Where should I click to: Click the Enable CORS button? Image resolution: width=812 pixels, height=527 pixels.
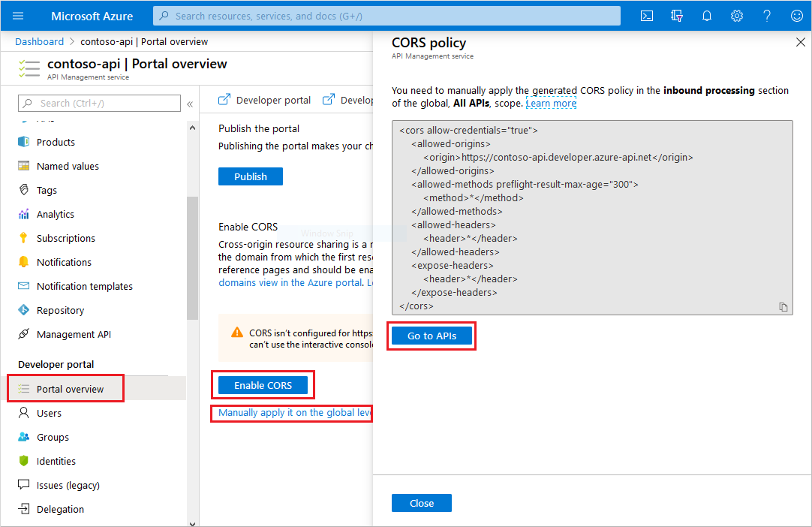[x=263, y=384]
